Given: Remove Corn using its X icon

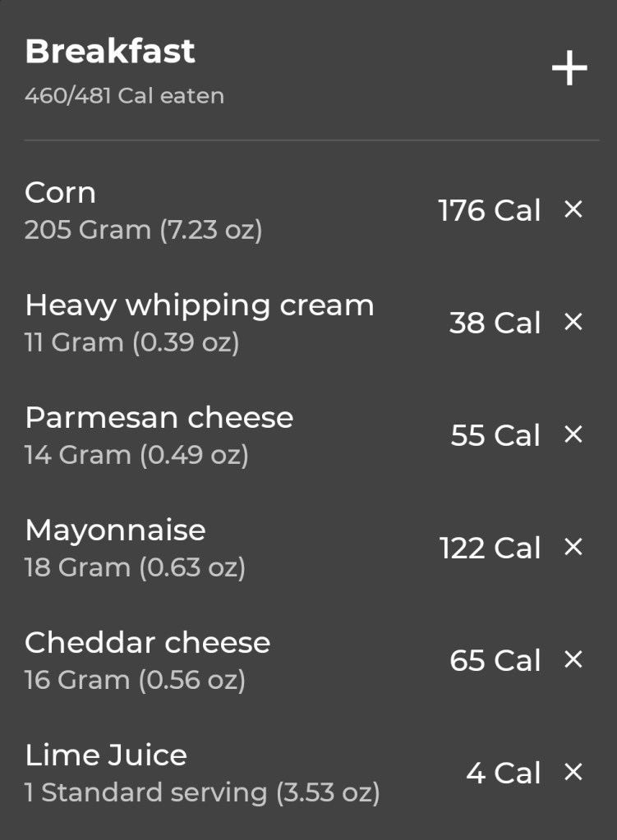Looking at the screenshot, I should (x=573, y=210).
